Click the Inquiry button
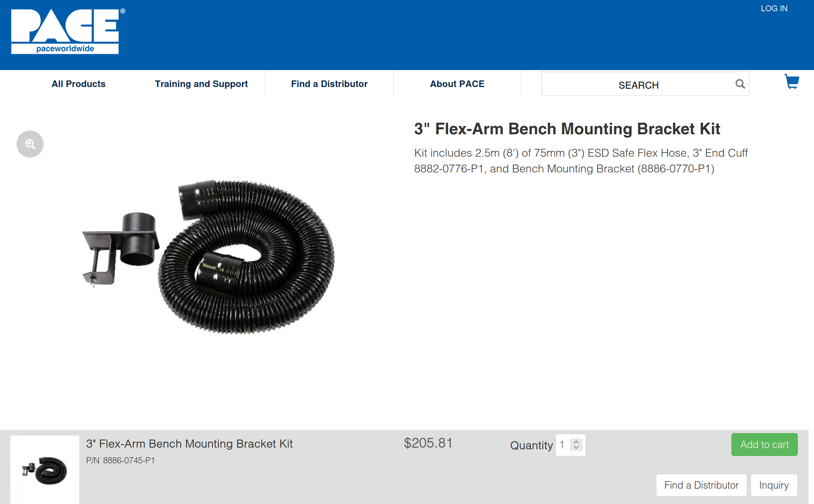The width and height of the screenshot is (814, 504). tap(774, 485)
